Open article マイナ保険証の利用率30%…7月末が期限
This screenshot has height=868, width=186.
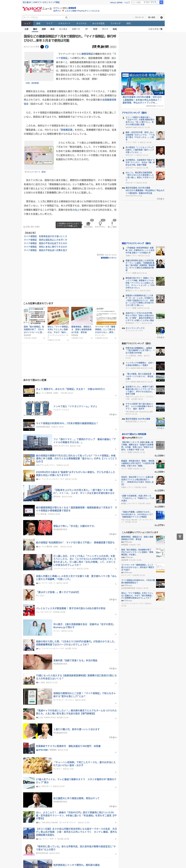[x=67, y=423]
